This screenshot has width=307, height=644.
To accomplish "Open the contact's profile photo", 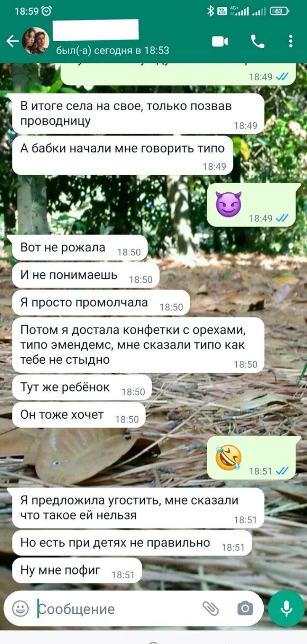I will tap(36, 41).
